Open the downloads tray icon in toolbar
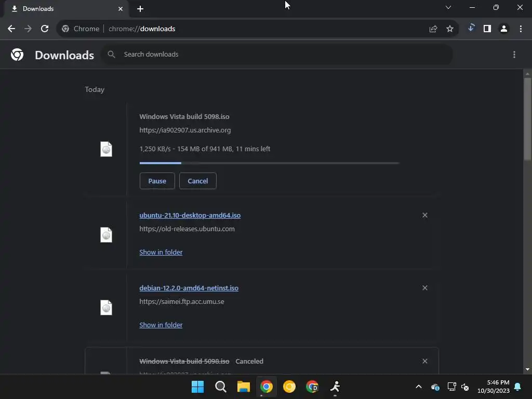This screenshot has height=399, width=532. click(x=471, y=28)
